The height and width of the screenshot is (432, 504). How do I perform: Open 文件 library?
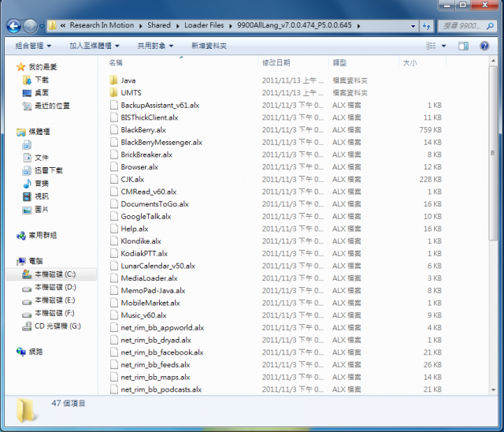35,158
